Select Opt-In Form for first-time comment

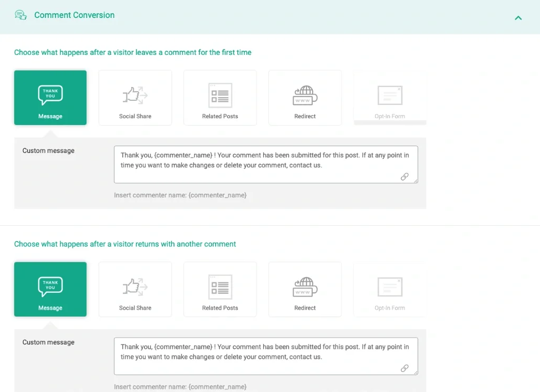pyautogui.click(x=390, y=98)
